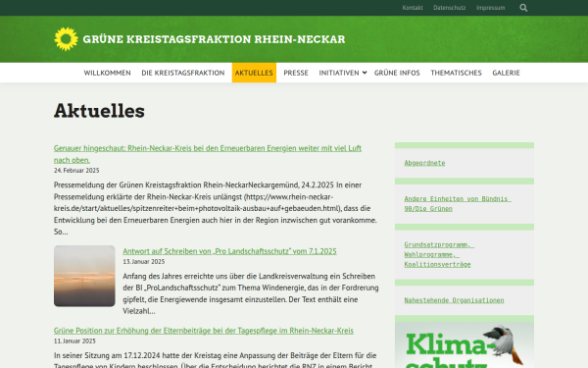Click the date 24. Februar 2025

[x=76, y=171]
